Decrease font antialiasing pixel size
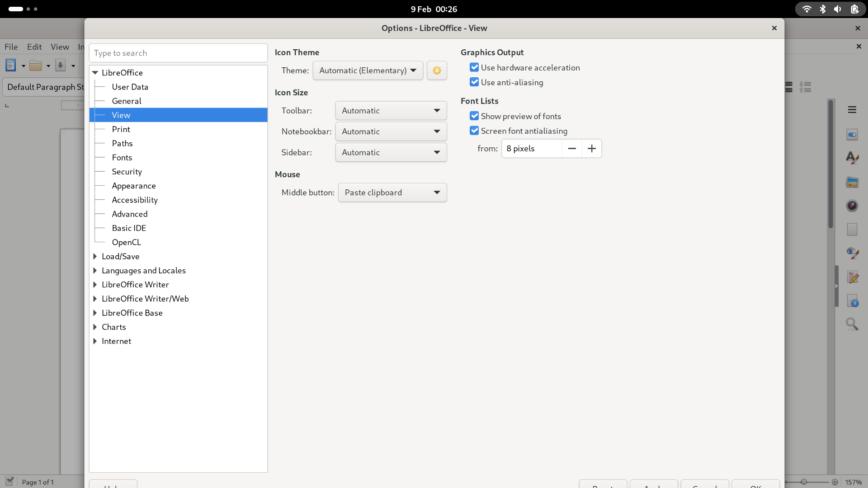 point(572,149)
